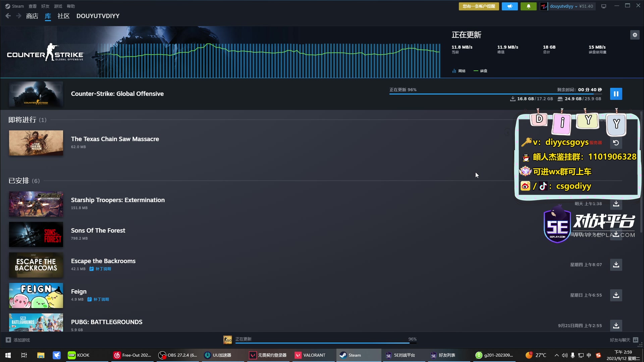644x362 pixels.
Task: Start PUBG: BATTLEGROUNDS download now
Action: (x=616, y=325)
